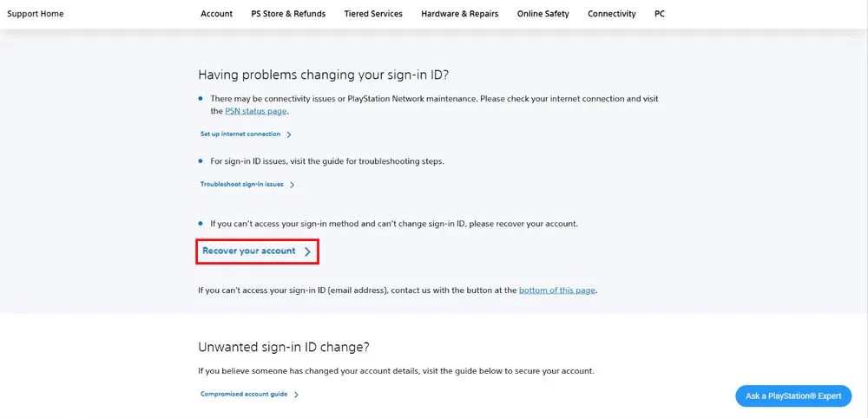Jump to bottom of this page link
The image size is (868, 418).
(x=557, y=291)
